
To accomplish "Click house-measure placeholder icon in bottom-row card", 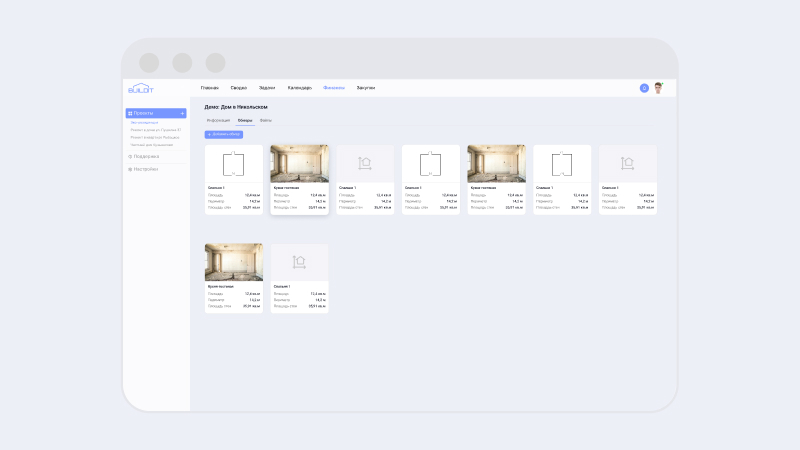I will [299, 262].
